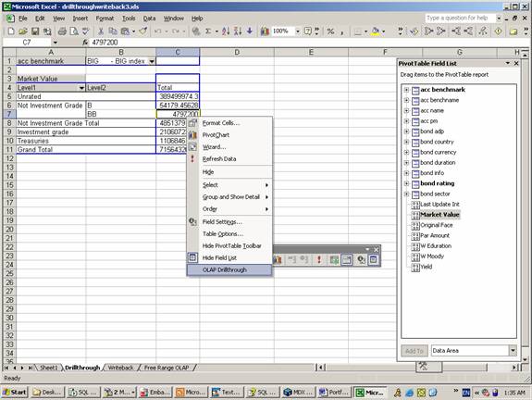
Task: Open Table Options from context menu
Action: tap(229, 234)
